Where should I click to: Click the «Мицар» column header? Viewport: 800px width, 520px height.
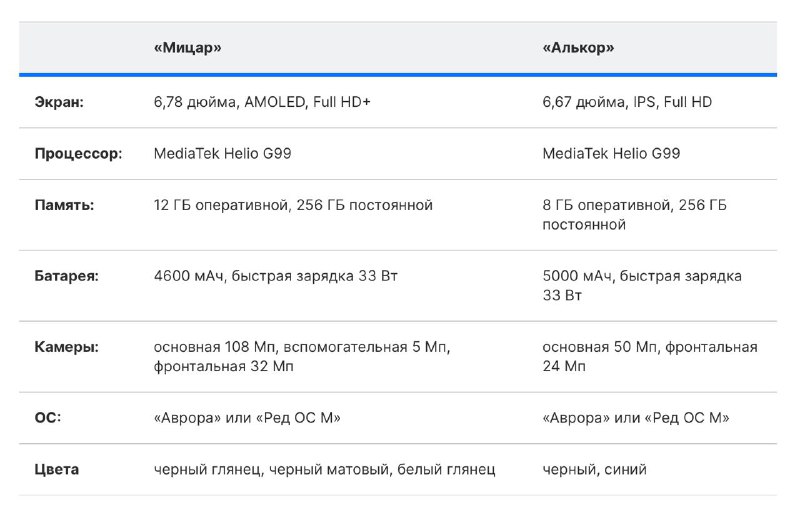tap(187, 47)
